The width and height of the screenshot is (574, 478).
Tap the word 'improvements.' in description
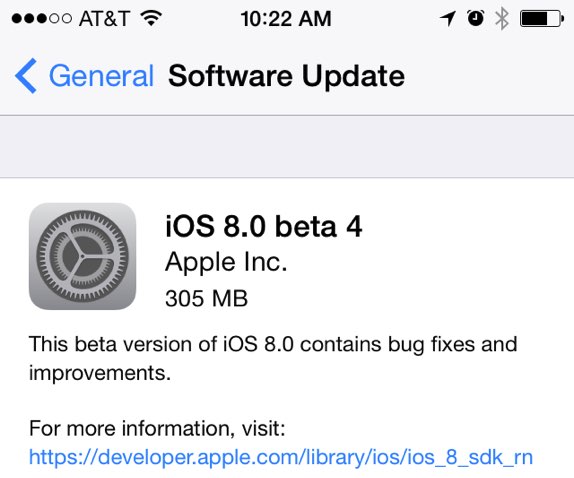pyautogui.click(x=100, y=373)
